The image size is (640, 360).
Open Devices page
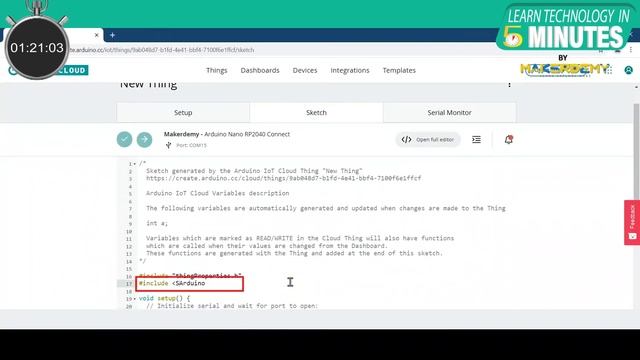[305, 70]
